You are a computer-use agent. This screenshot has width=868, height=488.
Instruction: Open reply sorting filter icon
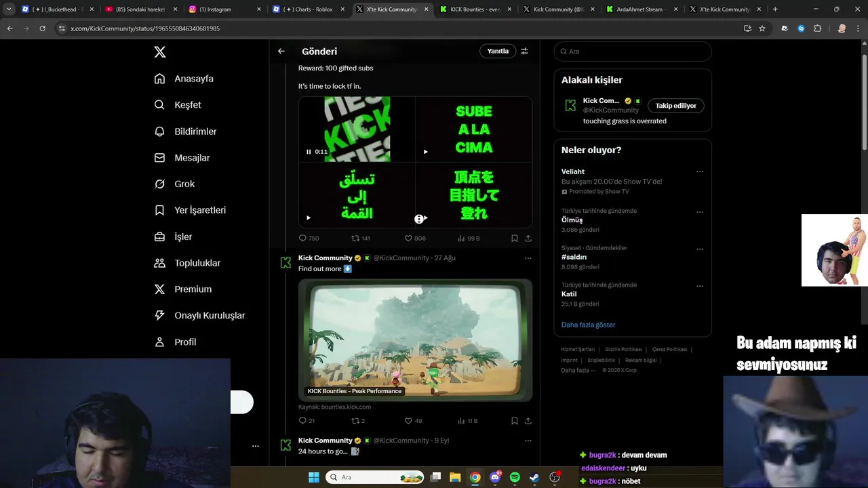tap(524, 52)
